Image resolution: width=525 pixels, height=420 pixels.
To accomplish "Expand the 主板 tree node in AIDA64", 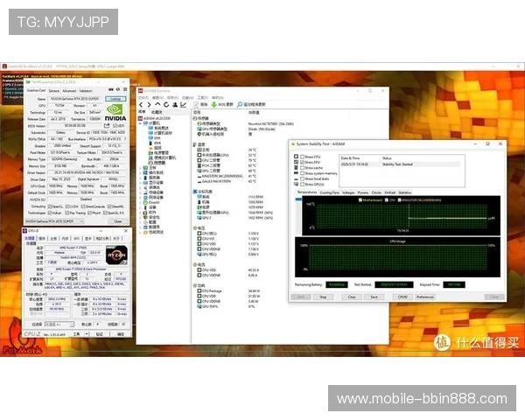I will (140, 168).
